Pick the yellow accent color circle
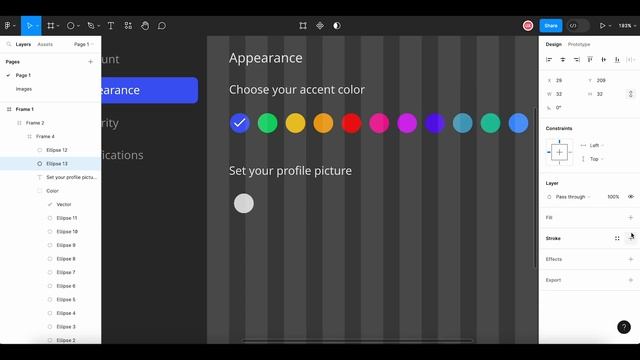The width and height of the screenshot is (640, 360). 296,123
